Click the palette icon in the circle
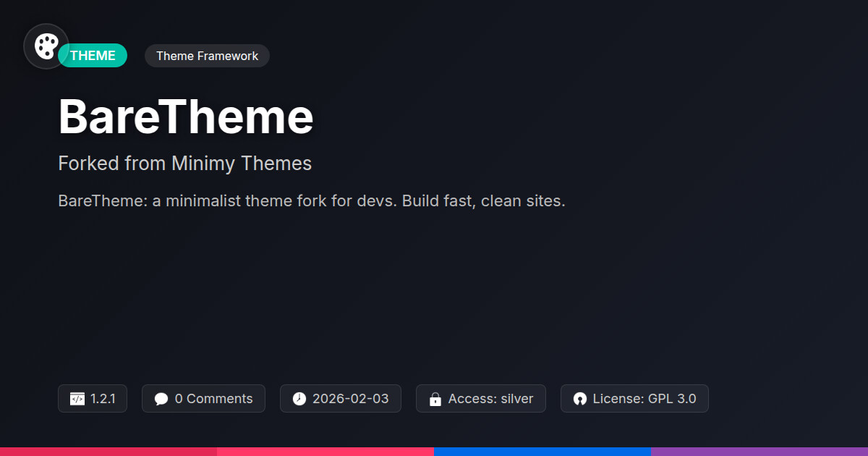 tap(46, 46)
